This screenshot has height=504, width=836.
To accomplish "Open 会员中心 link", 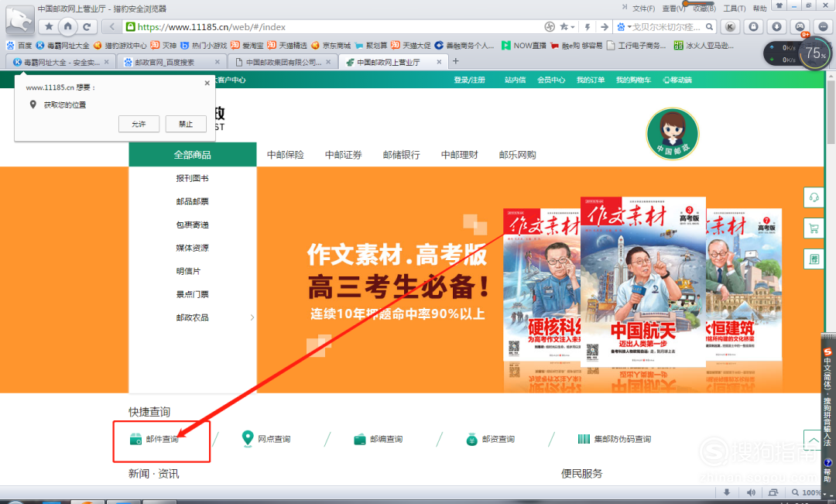I will [551, 80].
